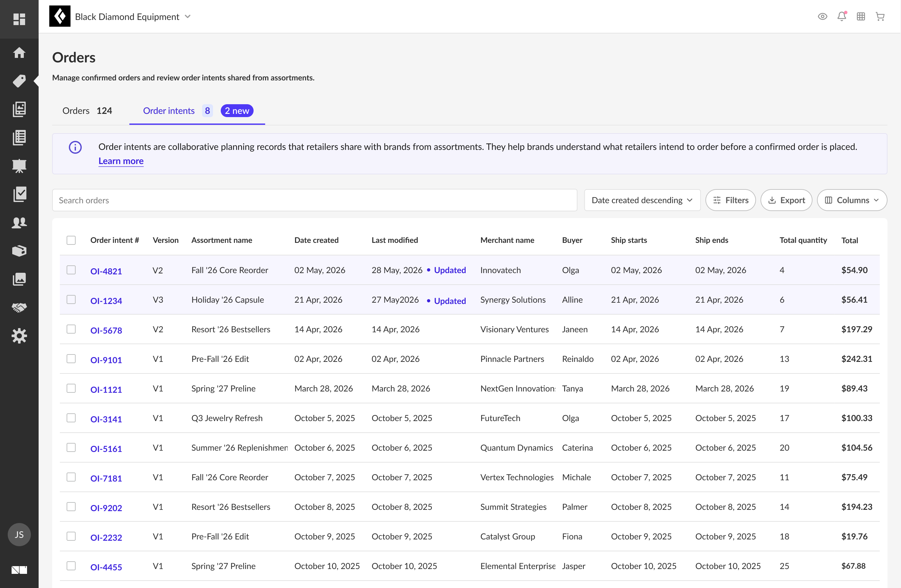Viewport: 901px width, 588px height.
Task: Select checkbox for OI-1121
Action: pyautogui.click(x=71, y=389)
